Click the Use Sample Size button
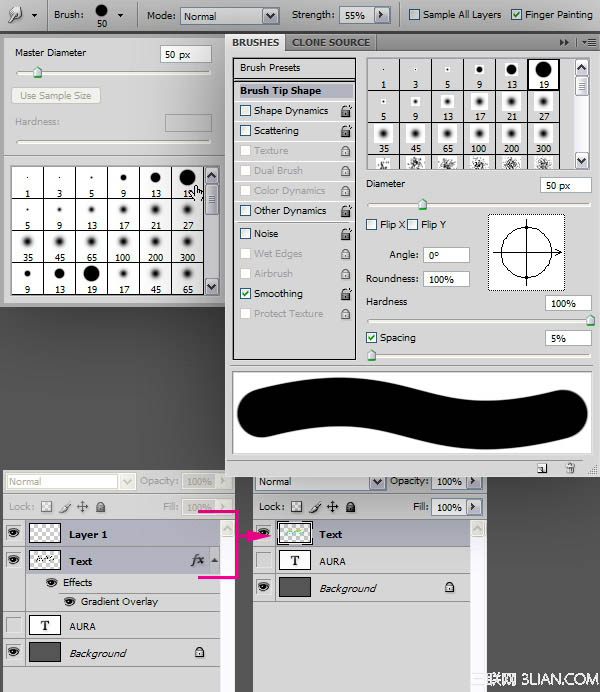The image size is (600, 692). (56, 95)
